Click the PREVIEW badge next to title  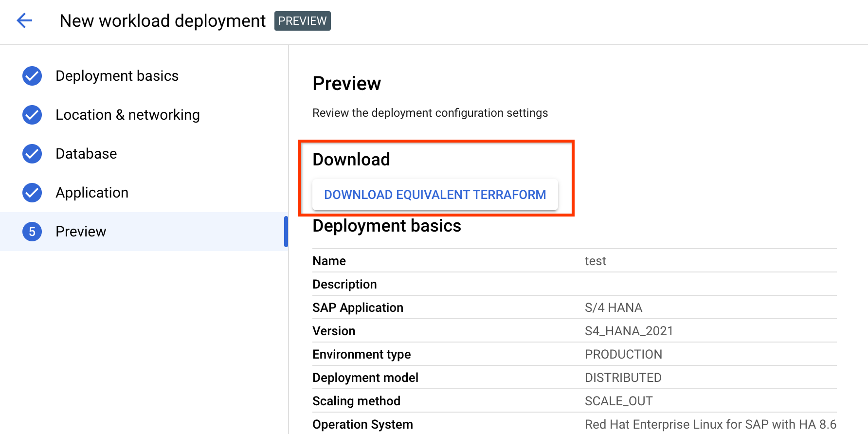tap(302, 21)
